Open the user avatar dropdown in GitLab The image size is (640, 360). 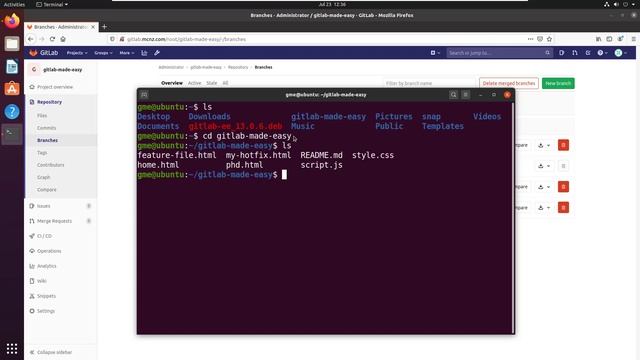[621, 53]
